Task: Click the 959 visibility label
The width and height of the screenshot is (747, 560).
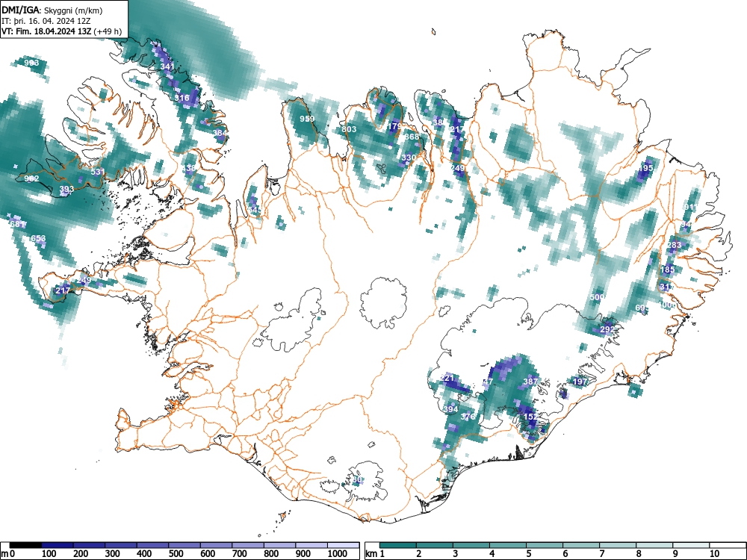Action: coord(307,119)
